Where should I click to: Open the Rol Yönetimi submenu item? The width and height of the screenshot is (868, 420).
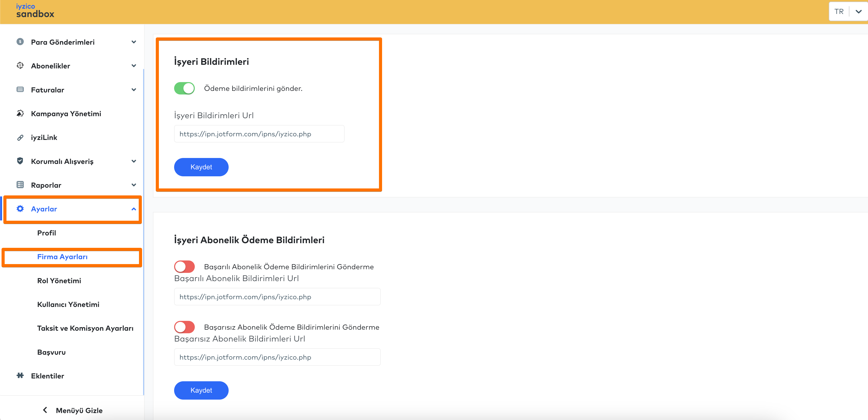pyautogui.click(x=59, y=281)
